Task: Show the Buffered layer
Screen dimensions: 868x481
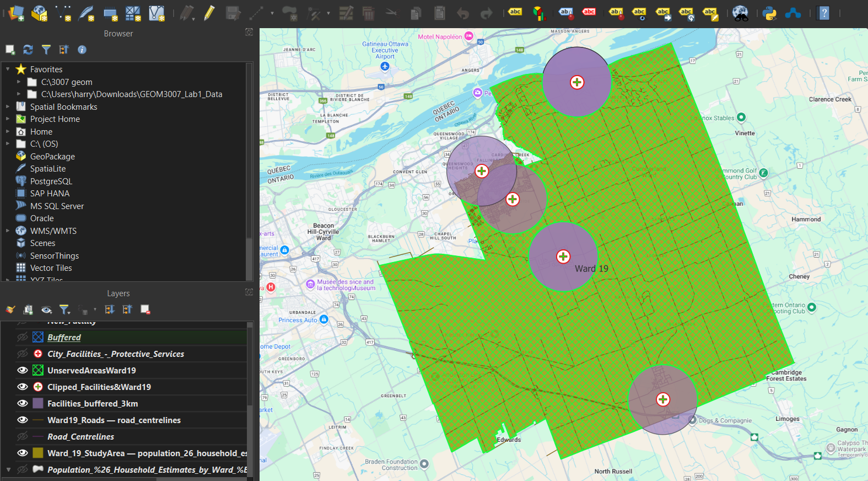Action: coord(23,337)
